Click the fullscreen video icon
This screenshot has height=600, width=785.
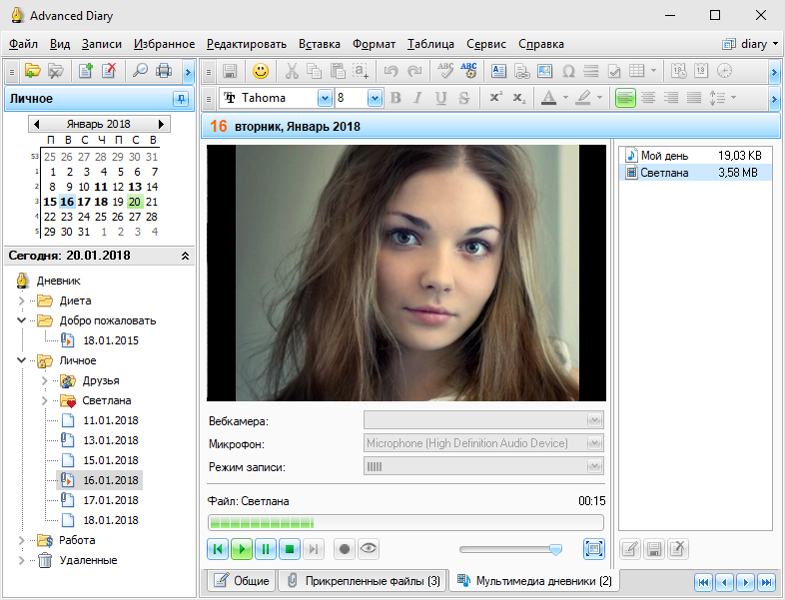click(x=594, y=549)
